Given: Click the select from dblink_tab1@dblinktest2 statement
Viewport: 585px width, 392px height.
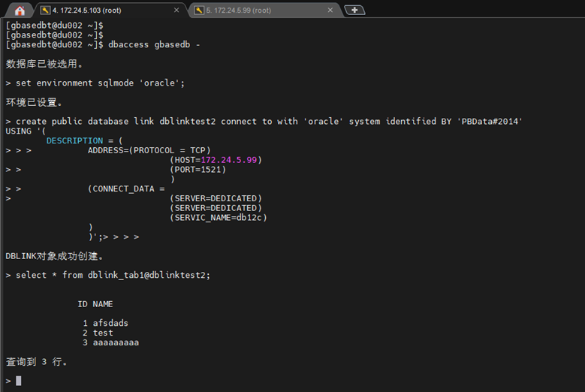Looking at the screenshot, I should [113, 276].
